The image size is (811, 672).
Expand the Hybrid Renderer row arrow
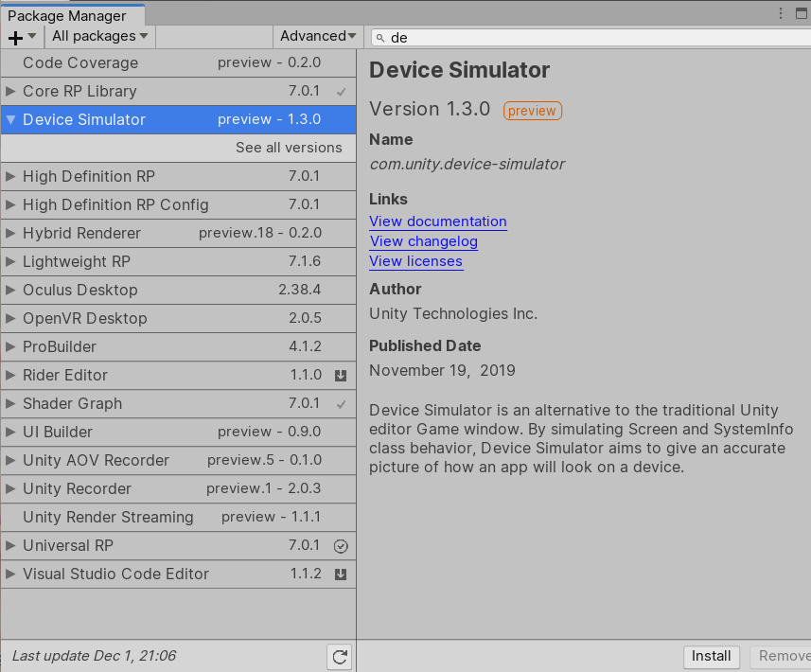pos(10,234)
